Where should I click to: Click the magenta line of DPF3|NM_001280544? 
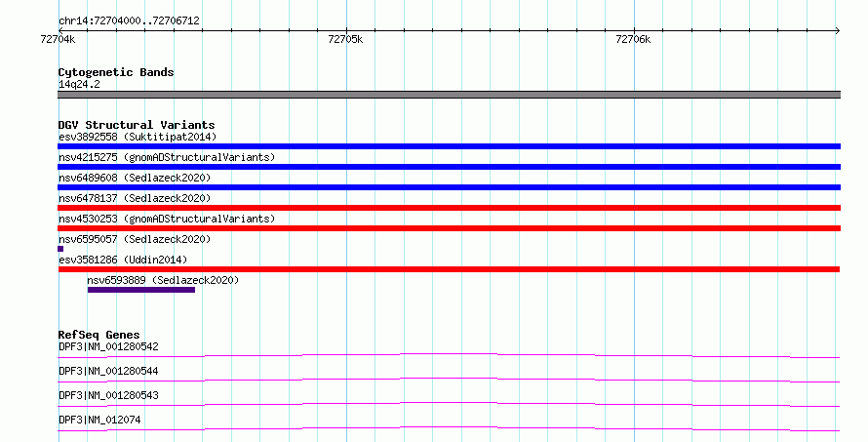pos(449,380)
